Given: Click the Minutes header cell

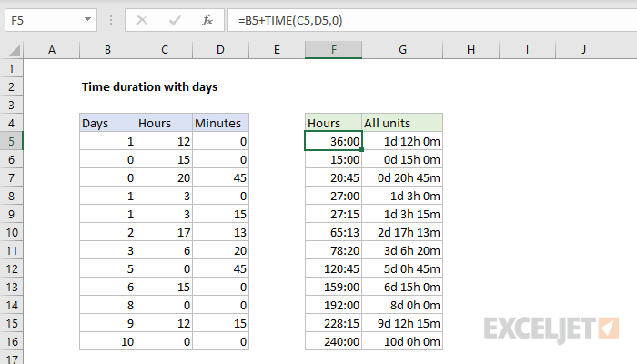Looking at the screenshot, I should click(x=220, y=122).
